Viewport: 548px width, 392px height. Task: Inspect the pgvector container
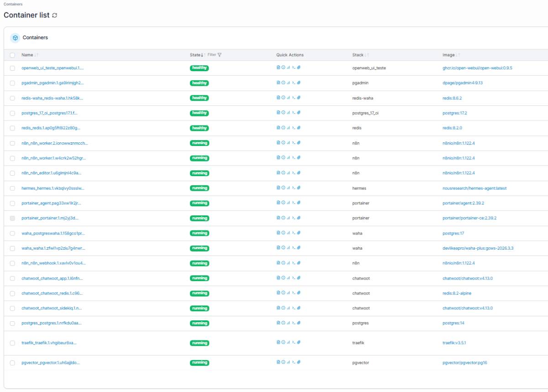[x=283, y=363]
